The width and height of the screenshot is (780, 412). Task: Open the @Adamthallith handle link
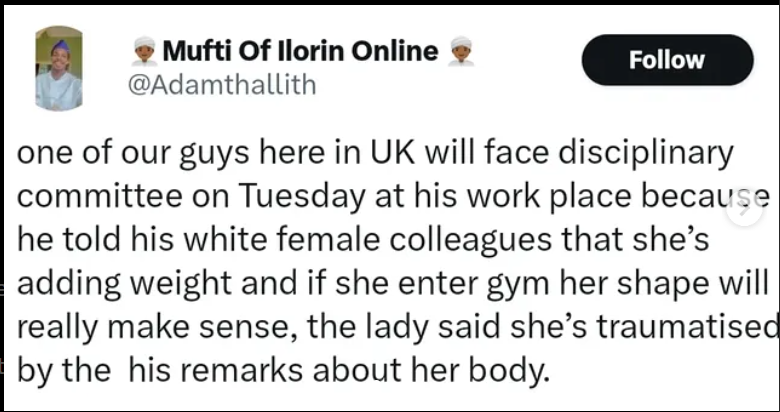coord(223,84)
